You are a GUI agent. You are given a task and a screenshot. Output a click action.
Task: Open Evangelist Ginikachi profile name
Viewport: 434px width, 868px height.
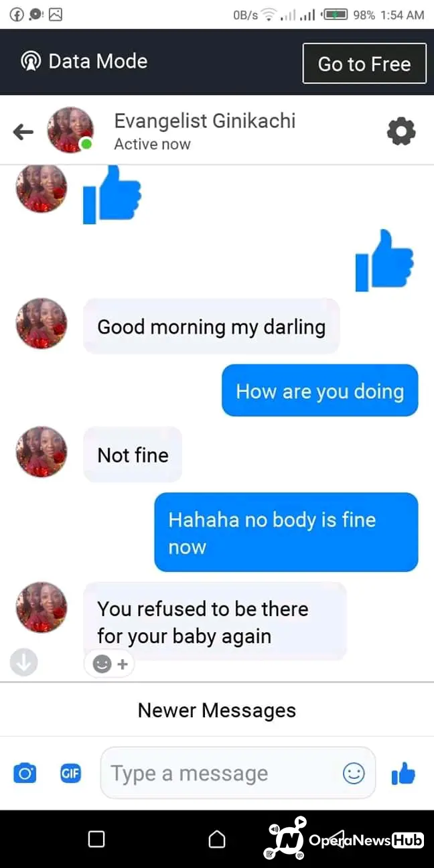204,121
